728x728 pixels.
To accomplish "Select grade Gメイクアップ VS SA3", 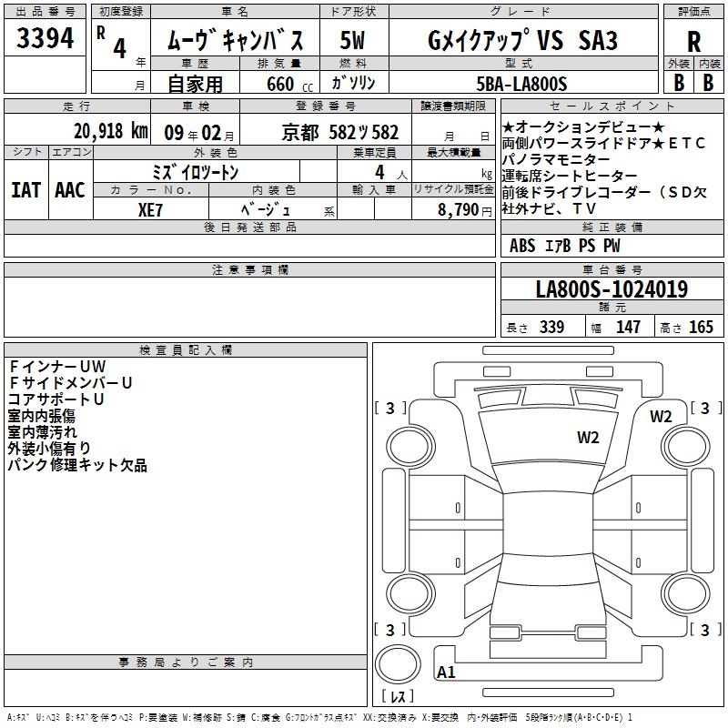I will tap(522, 40).
